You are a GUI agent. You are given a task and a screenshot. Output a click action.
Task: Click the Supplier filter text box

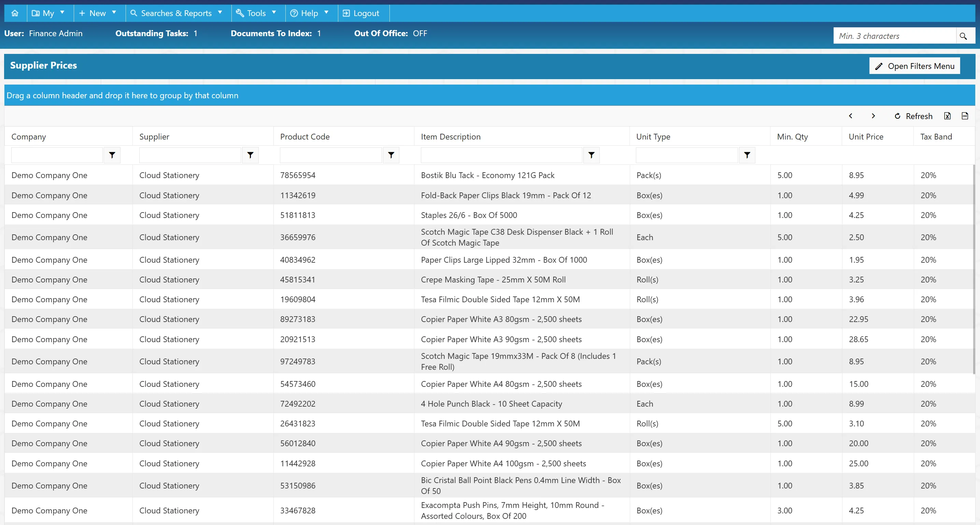(190, 155)
